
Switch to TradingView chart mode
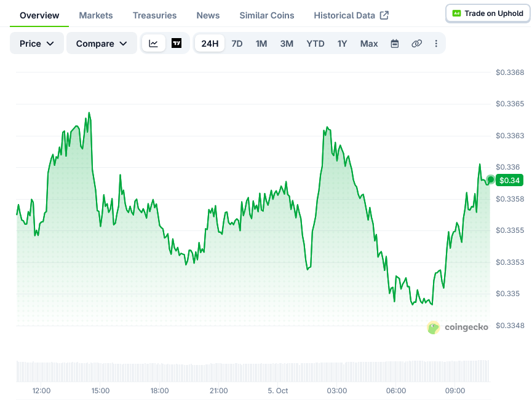(177, 44)
